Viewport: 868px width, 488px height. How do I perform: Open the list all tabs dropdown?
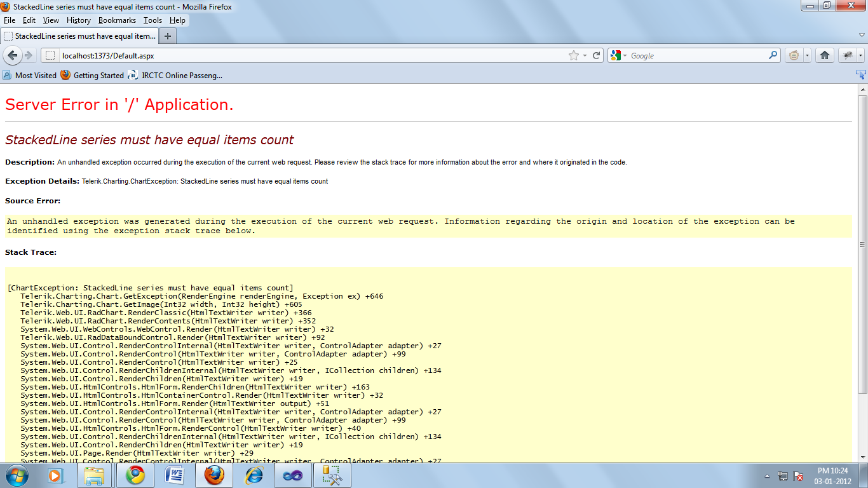pos(861,36)
